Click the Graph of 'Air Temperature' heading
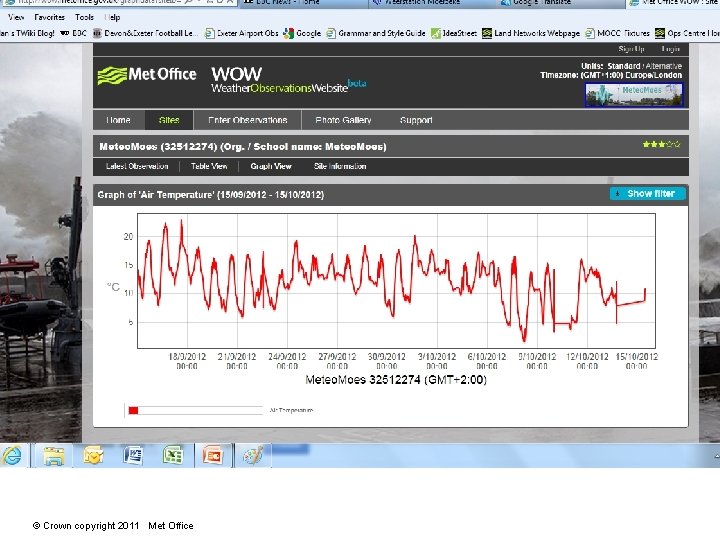Viewport: 720px width, 540px height. point(210,195)
